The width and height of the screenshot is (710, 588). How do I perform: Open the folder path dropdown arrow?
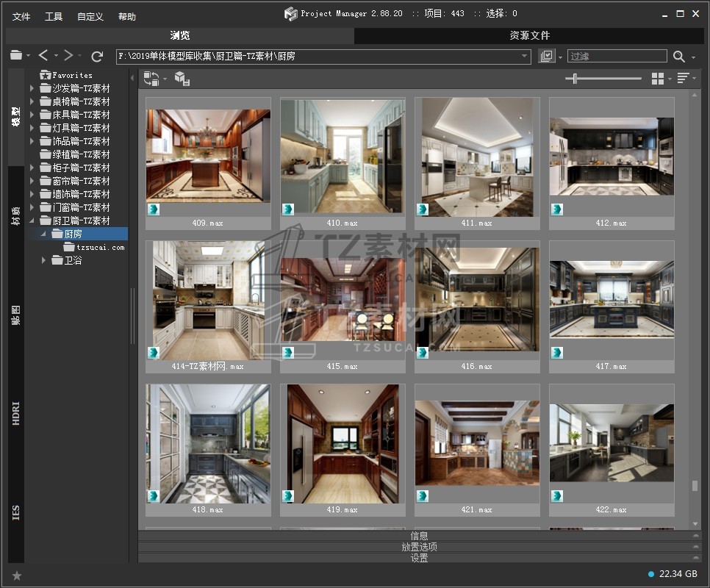tap(525, 57)
